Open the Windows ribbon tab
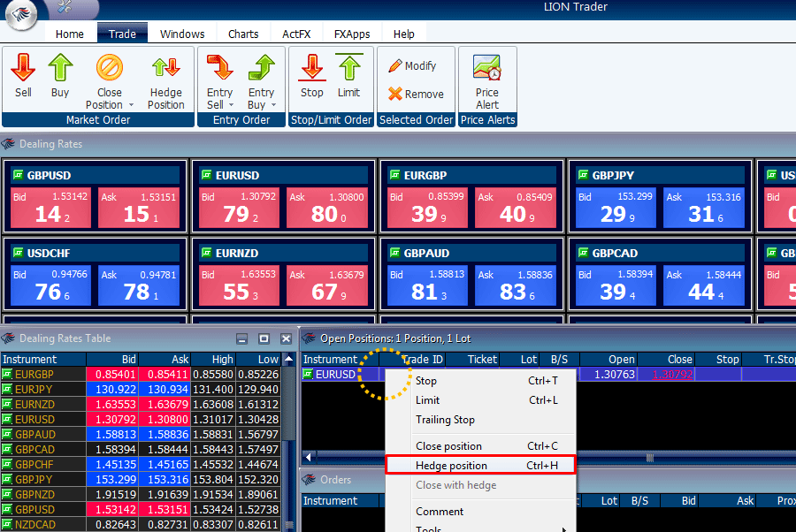 (x=182, y=34)
